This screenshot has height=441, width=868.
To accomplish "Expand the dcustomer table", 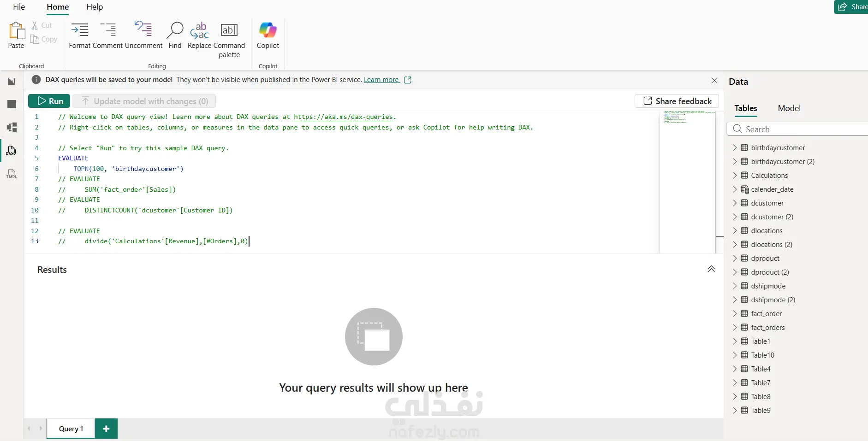I will coord(735,203).
